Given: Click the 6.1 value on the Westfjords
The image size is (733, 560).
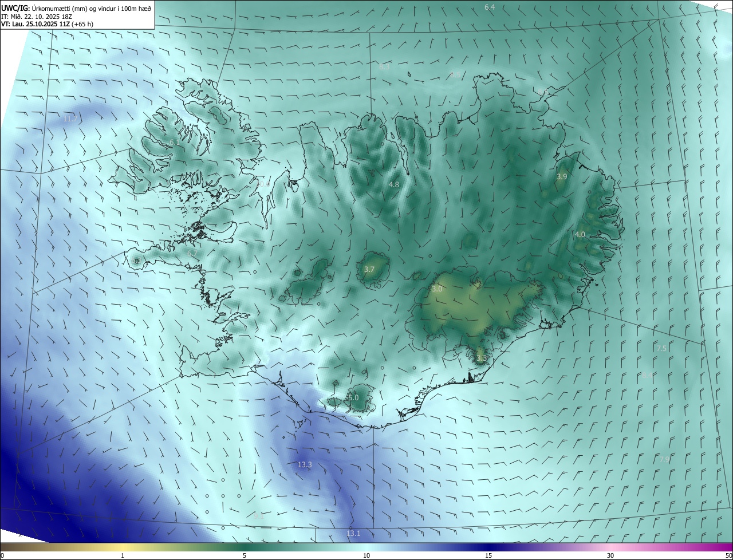Looking at the screenshot, I should (174, 142).
